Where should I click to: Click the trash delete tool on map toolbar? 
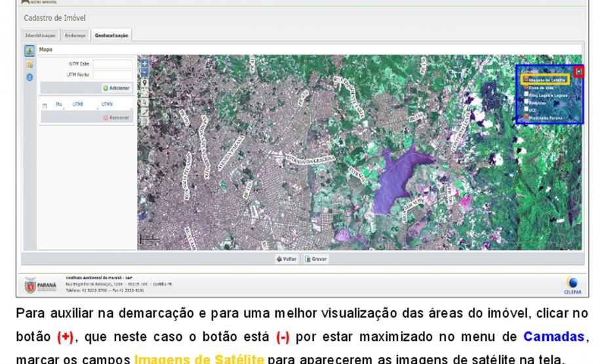pyautogui.click(x=145, y=121)
